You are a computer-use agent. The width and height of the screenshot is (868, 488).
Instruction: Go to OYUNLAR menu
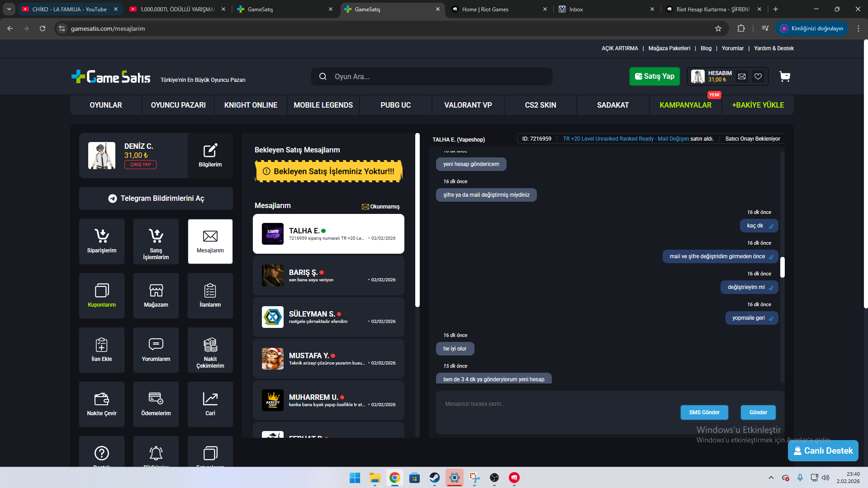click(106, 105)
